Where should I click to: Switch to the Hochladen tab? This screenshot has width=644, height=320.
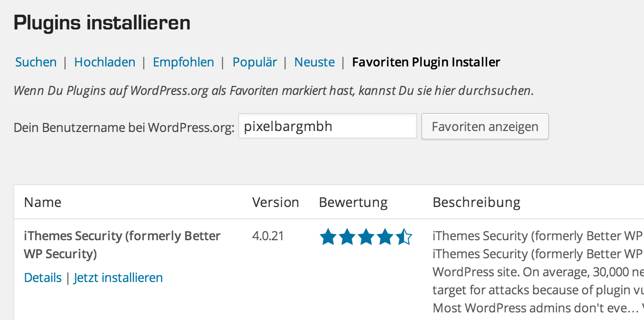[105, 62]
